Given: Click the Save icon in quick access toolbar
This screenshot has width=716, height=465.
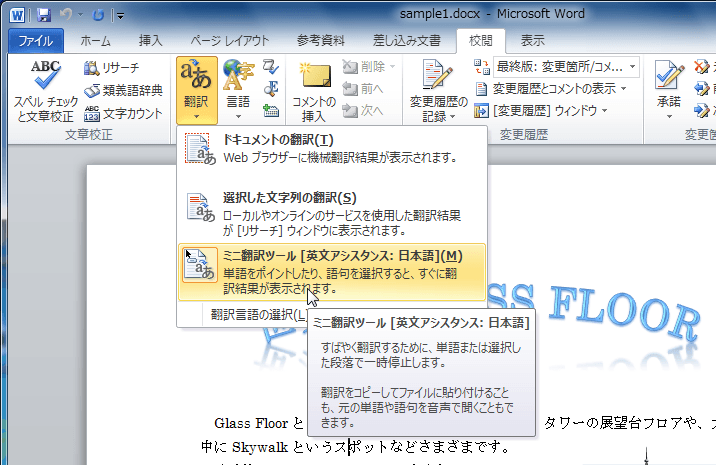Looking at the screenshot, I should click(44, 15).
